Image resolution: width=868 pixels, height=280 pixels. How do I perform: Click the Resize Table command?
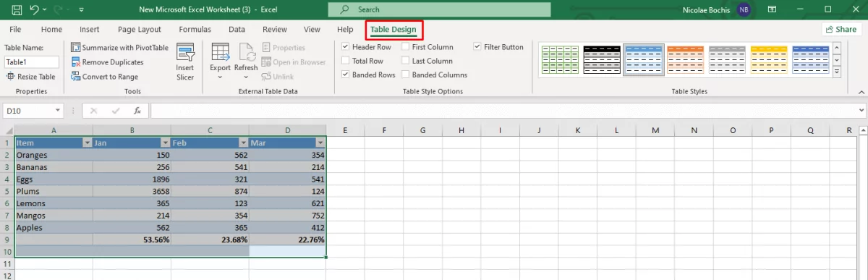pyautogui.click(x=30, y=76)
